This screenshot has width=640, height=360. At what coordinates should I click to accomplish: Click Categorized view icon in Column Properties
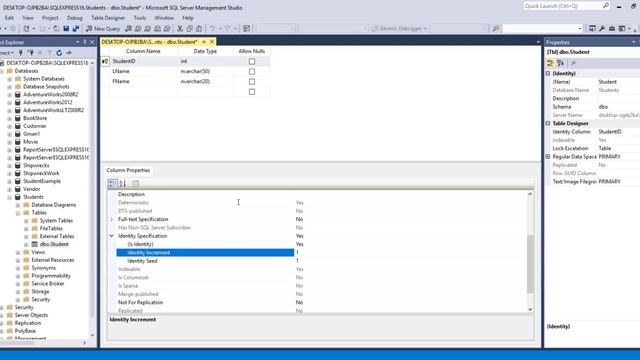pos(112,184)
